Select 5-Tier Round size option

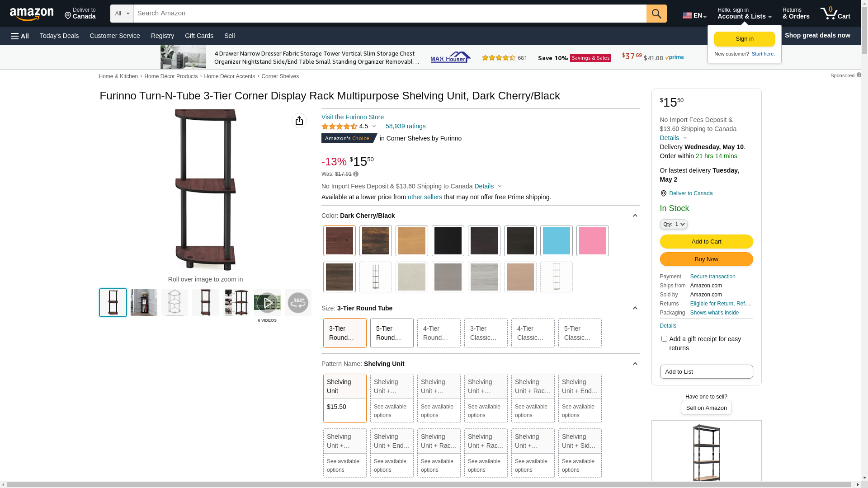pos(392,333)
